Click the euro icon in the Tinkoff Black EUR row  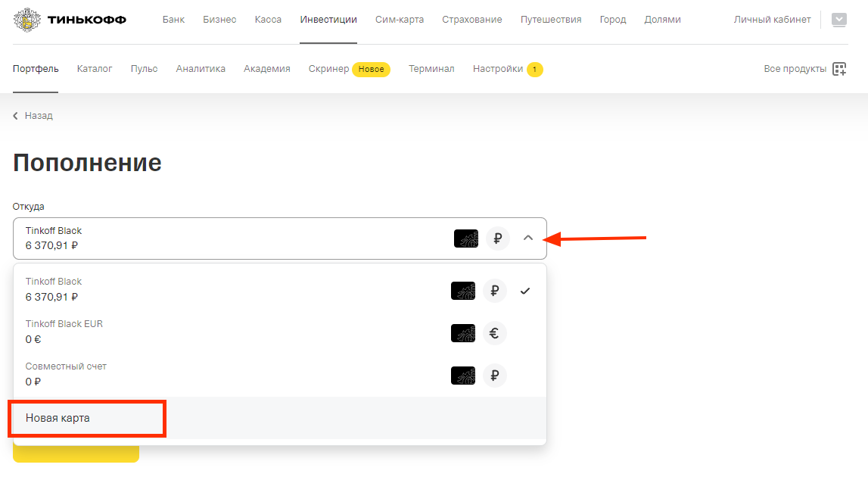495,333
